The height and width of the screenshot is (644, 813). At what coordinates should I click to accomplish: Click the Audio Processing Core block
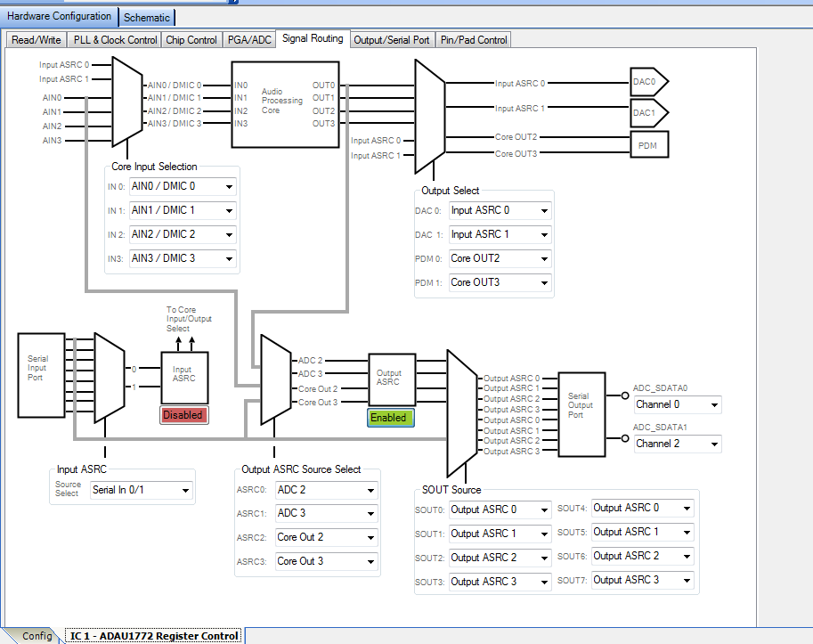(285, 105)
